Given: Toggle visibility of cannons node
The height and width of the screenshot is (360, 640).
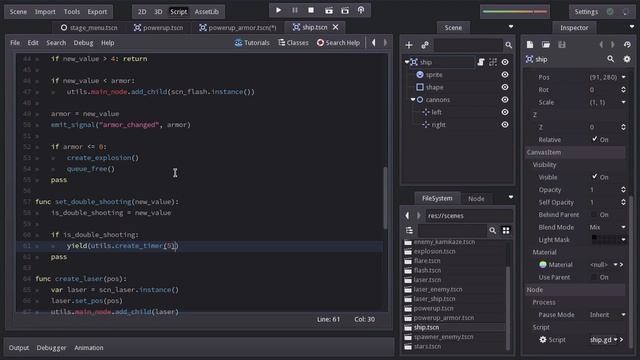Looking at the screenshot, I should click(x=505, y=100).
